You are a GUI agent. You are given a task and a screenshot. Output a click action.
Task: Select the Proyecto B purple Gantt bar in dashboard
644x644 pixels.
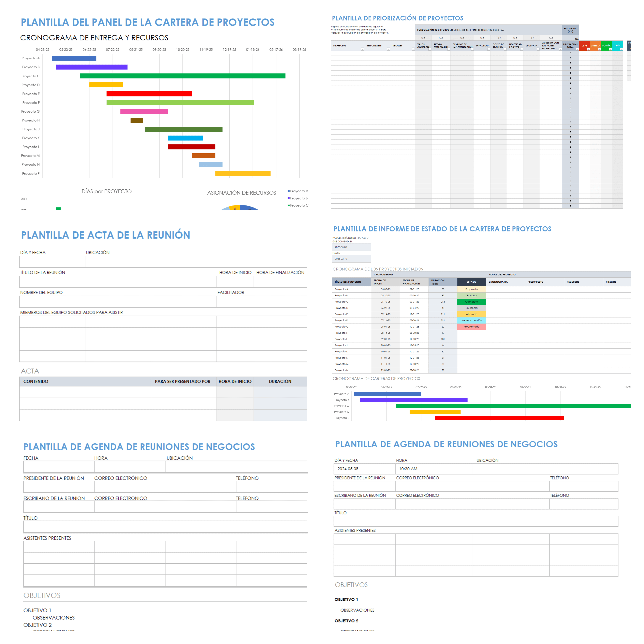(92, 67)
